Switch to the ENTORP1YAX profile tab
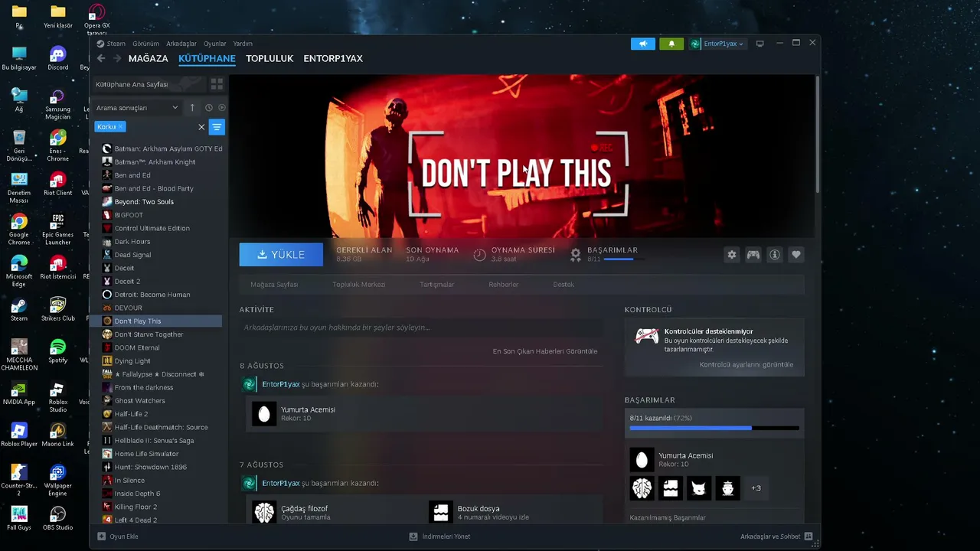 [333, 59]
